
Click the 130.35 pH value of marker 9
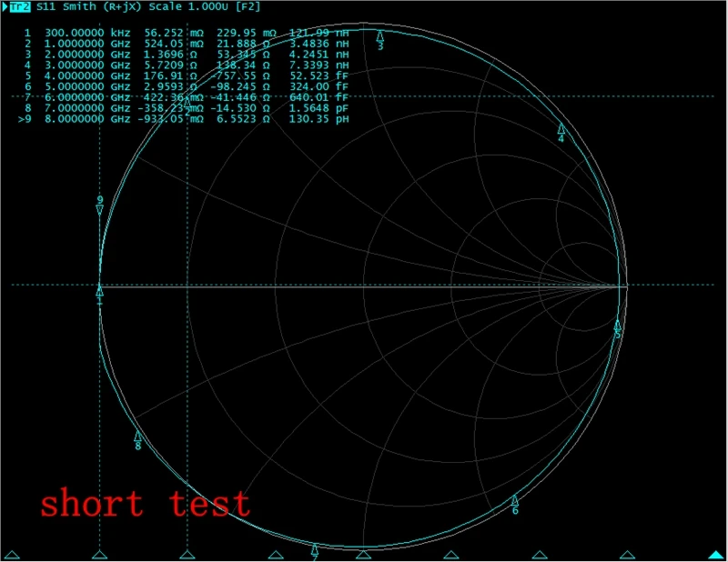point(319,119)
